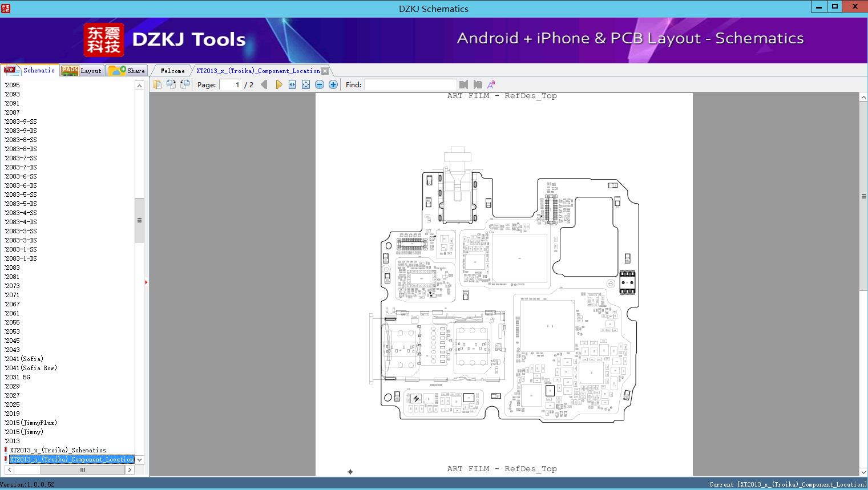Collapse the left panel with red splitter arrow
Viewport: 868px width, 490px height.
tap(146, 282)
